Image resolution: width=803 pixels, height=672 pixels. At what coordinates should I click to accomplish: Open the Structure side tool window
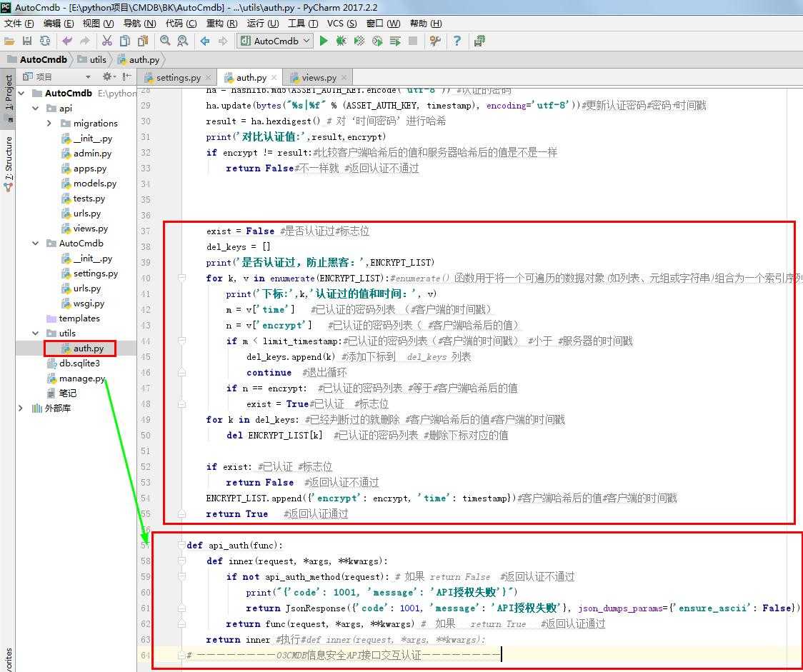(8, 163)
